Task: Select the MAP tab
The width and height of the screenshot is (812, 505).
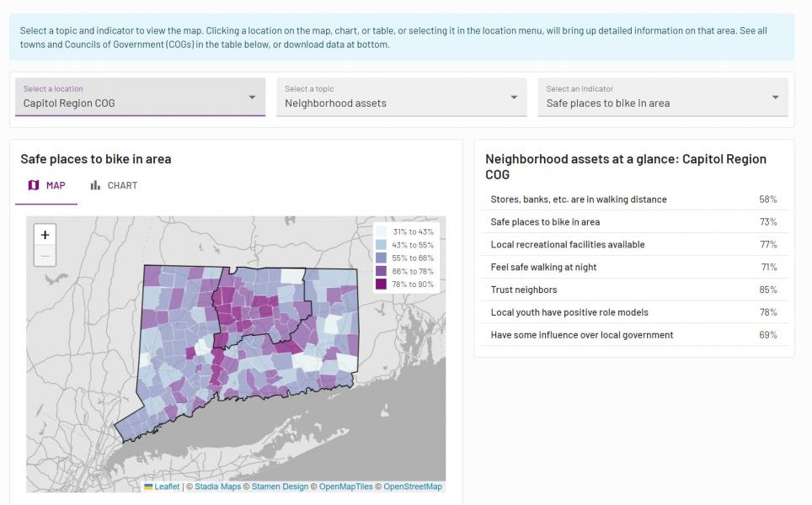Action: [x=46, y=185]
